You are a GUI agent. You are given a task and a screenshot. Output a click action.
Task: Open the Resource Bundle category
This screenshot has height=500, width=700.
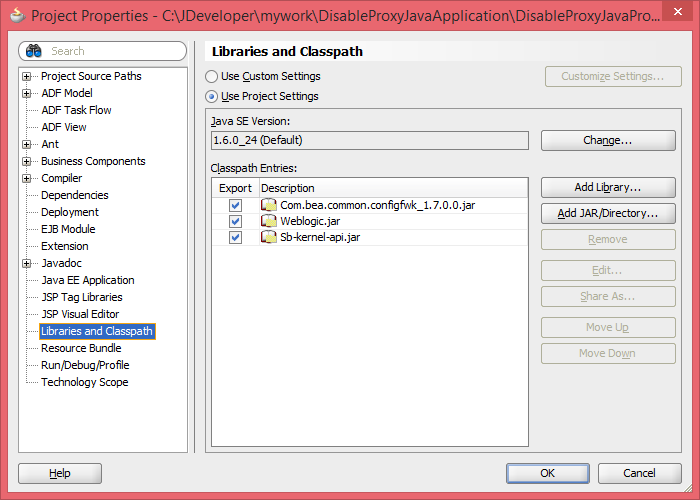pos(81,348)
